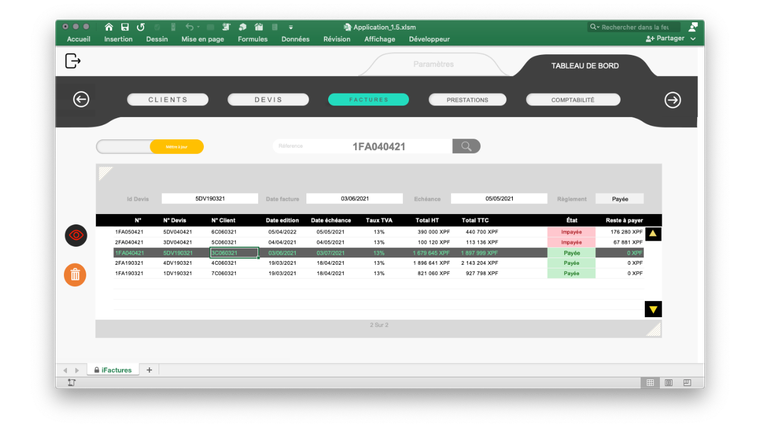This screenshot has height=427, width=760.
Task: Expand the quick access toolbar customize arrow
Action: pyautogui.click(x=291, y=27)
